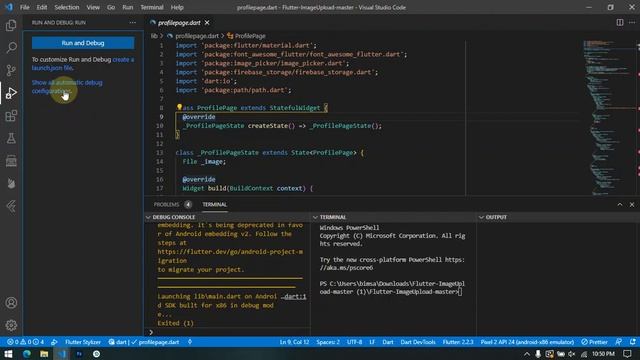The width and height of the screenshot is (640, 360).
Task: Show hidden system tray icons
Action: click(527, 354)
